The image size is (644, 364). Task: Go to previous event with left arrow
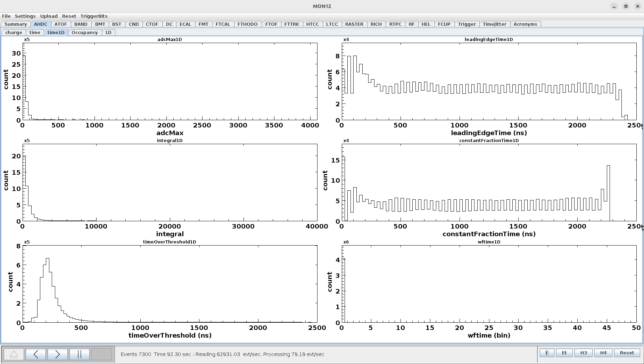[x=36, y=354]
